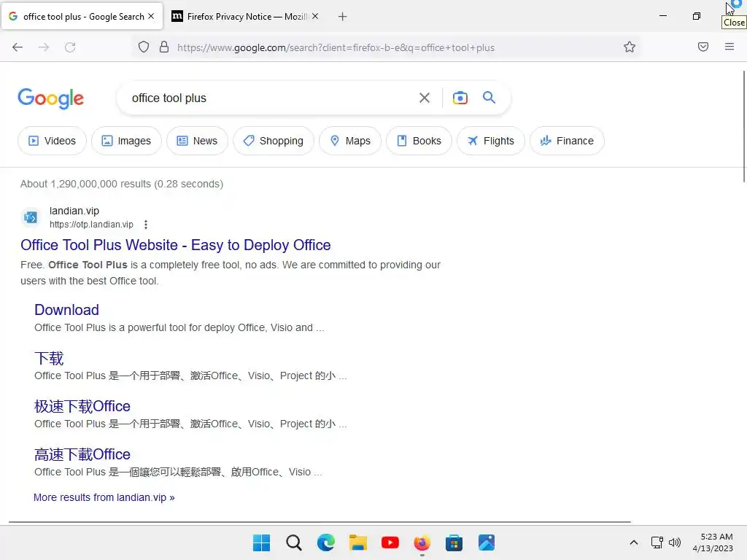This screenshot has height=560, width=747.
Task: Filter results by Shopping
Action: point(274,141)
